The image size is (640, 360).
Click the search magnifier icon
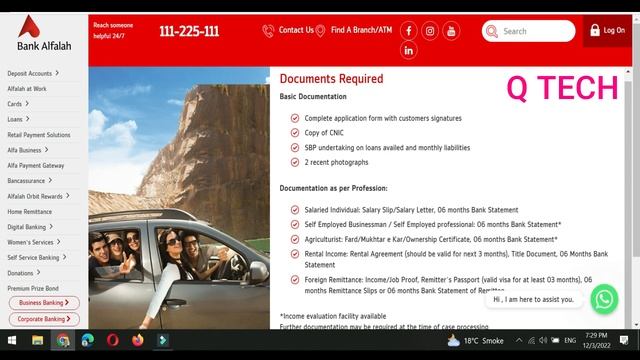[x=492, y=31]
